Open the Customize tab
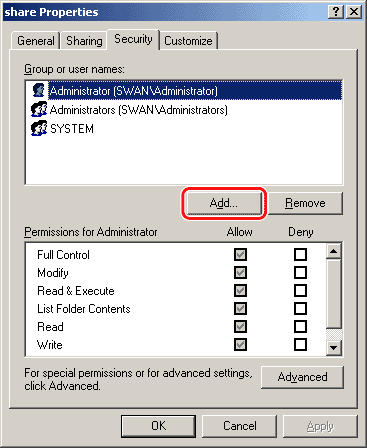Screen dimensions: 367x448 (x=188, y=41)
